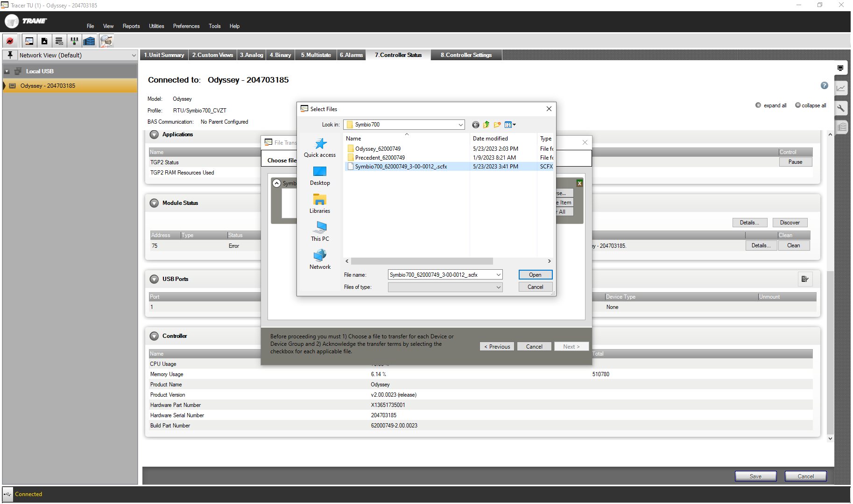
Task: Open the Preferences menu
Action: click(186, 26)
